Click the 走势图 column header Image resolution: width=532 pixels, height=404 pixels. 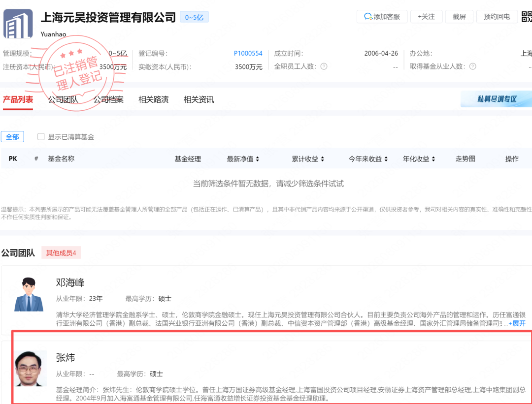pos(465,158)
